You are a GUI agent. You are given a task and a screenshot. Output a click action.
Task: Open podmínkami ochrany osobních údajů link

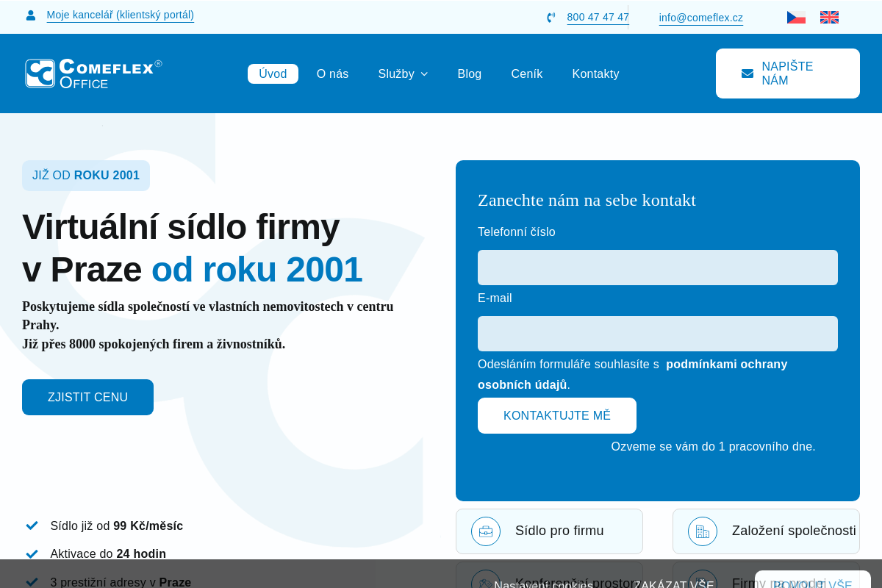point(632,374)
